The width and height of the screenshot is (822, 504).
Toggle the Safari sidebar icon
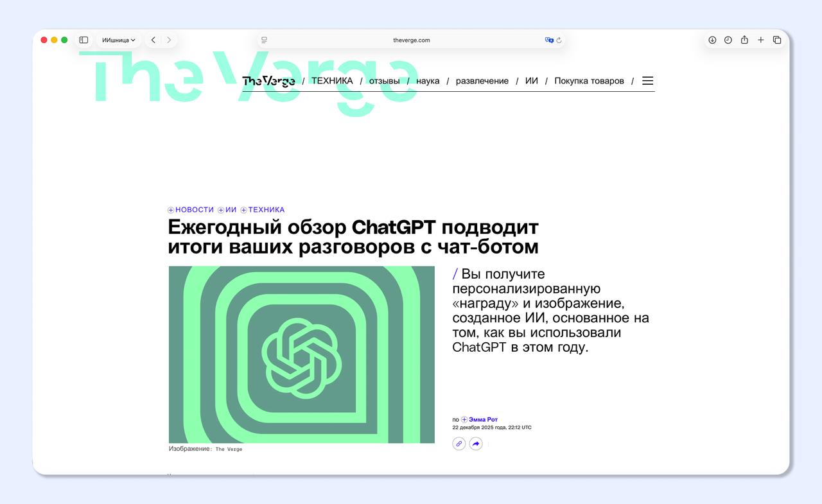[x=83, y=40]
